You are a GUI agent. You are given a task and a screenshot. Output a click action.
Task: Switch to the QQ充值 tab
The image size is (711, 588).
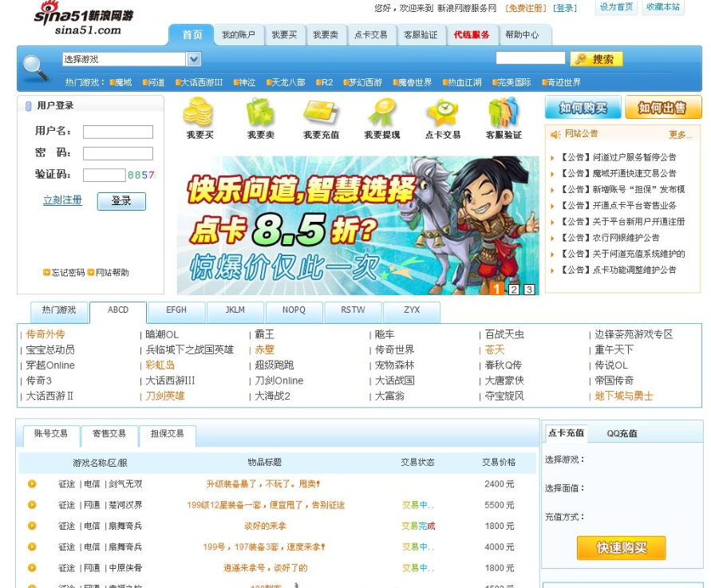(622, 434)
